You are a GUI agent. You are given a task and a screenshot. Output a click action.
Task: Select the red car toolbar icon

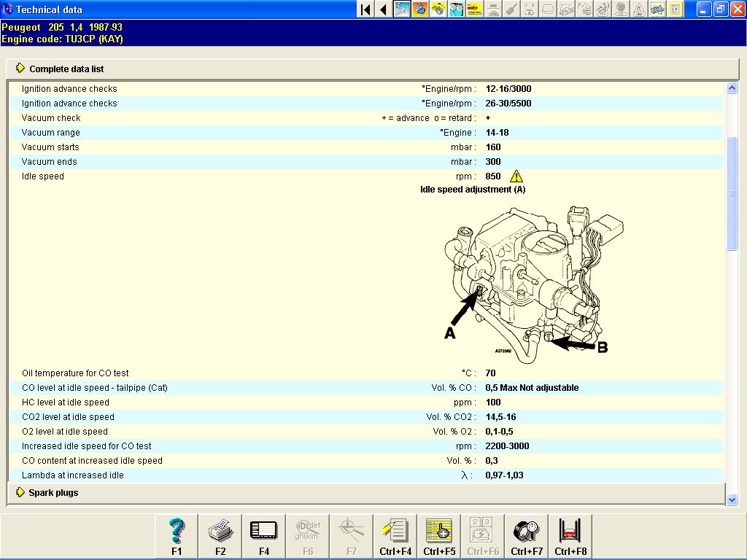click(474, 9)
